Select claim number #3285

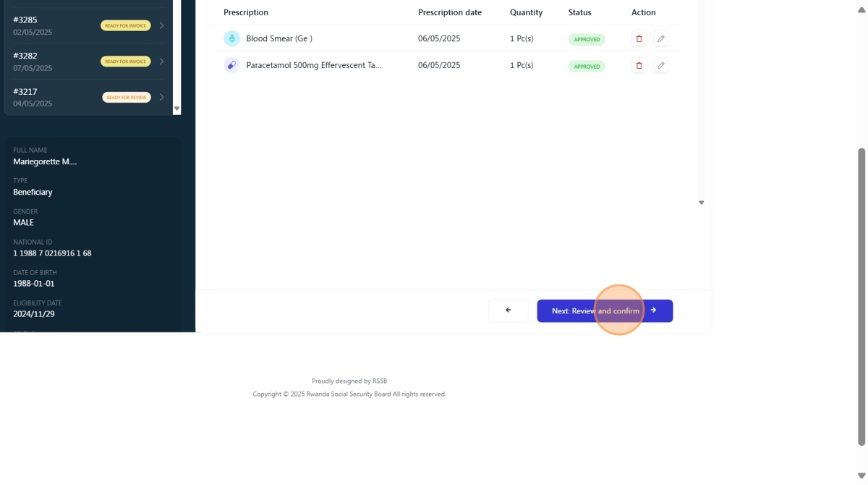pyautogui.click(x=25, y=20)
